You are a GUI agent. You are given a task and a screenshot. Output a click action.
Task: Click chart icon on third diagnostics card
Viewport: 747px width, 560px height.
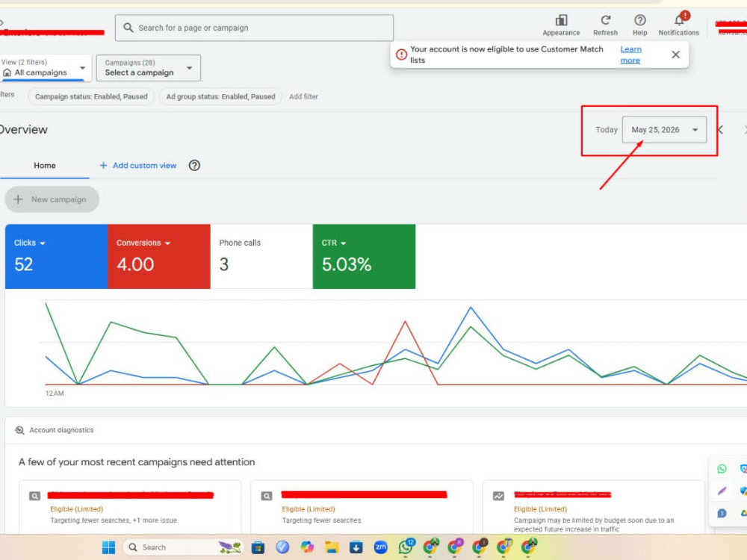[x=498, y=496]
